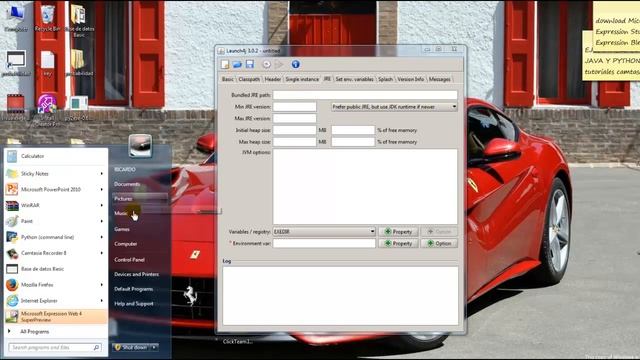Click the Max JRE version field

(x=294, y=119)
